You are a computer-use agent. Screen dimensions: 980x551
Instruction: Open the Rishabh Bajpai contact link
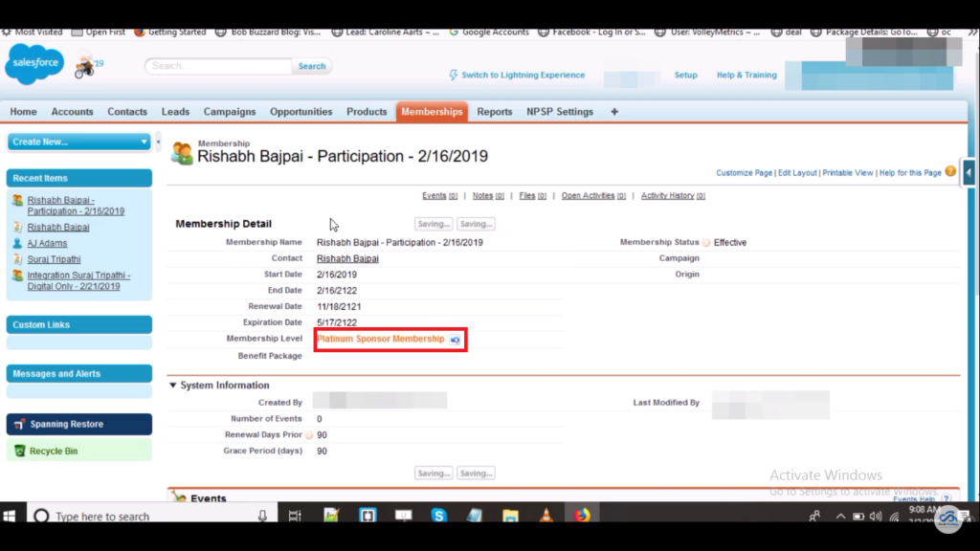click(347, 258)
